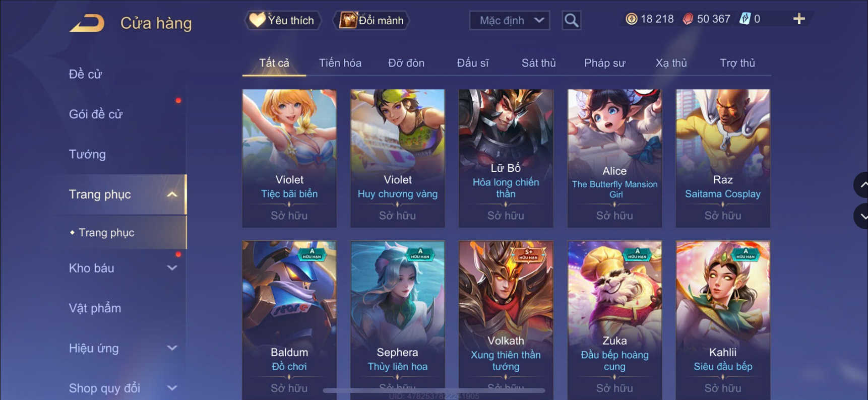Expand the Kho báu sidebar section

[x=172, y=268]
